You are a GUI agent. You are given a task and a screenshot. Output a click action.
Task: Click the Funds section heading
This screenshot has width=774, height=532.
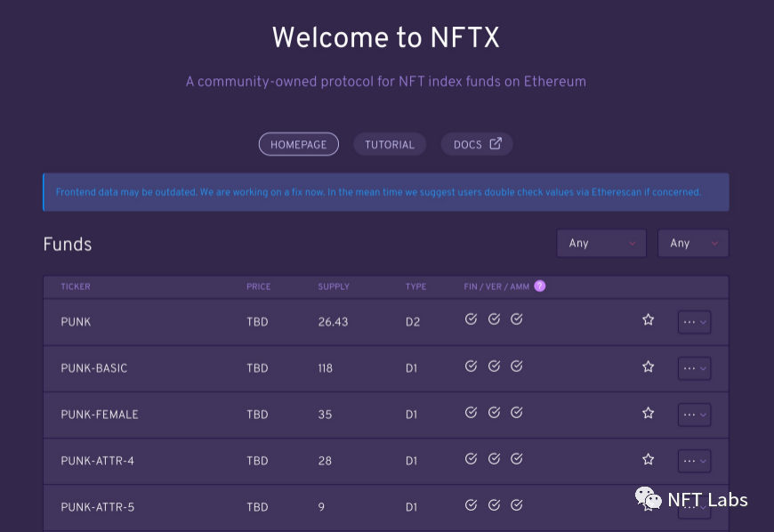(67, 245)
